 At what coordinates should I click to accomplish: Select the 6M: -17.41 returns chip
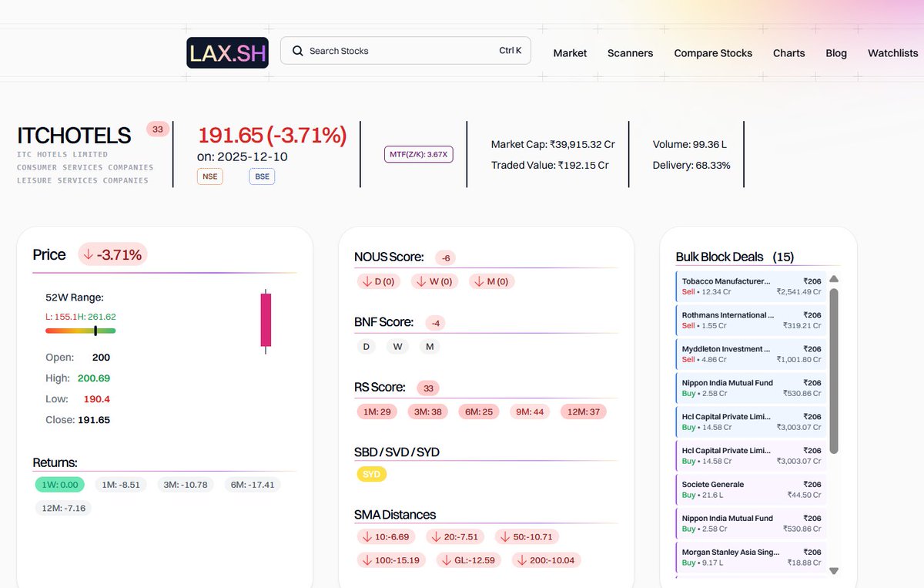253,485
